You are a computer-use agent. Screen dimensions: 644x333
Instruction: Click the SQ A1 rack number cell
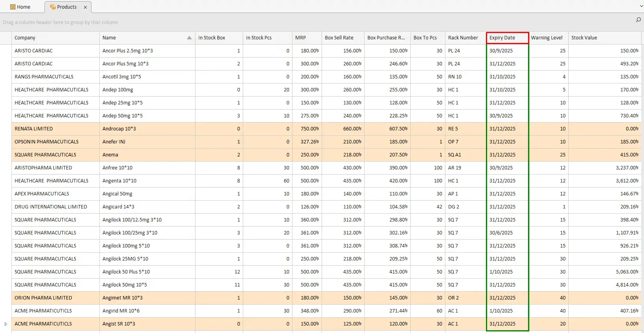pos(465,155)
